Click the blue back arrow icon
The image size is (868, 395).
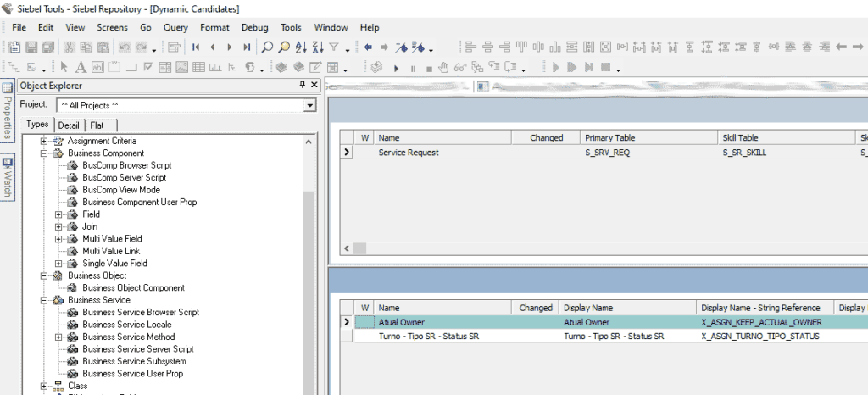click(x=368, y=47)
